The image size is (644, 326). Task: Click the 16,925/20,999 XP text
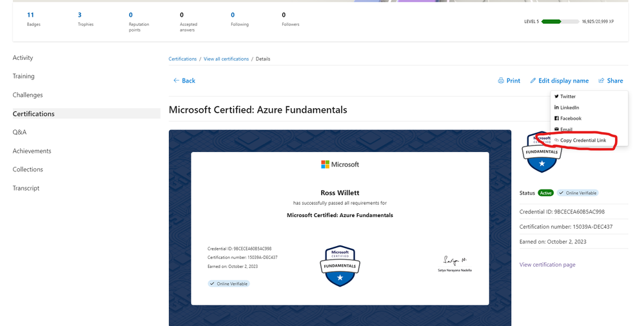pyautogui.click(x=598, y=21)
